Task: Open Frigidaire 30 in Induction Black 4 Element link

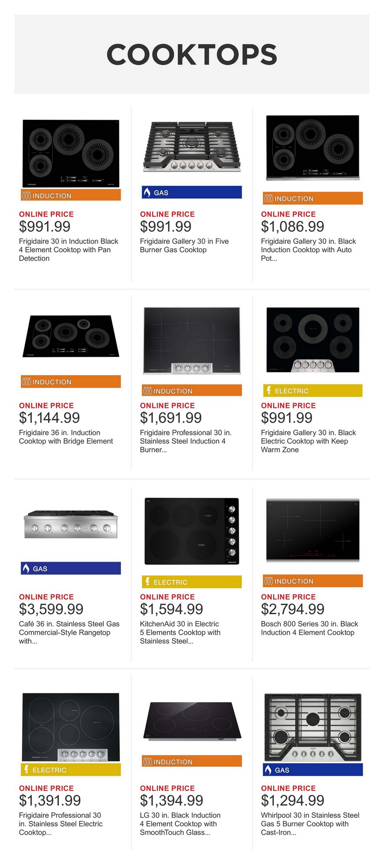Action: (x=69, y=250)
